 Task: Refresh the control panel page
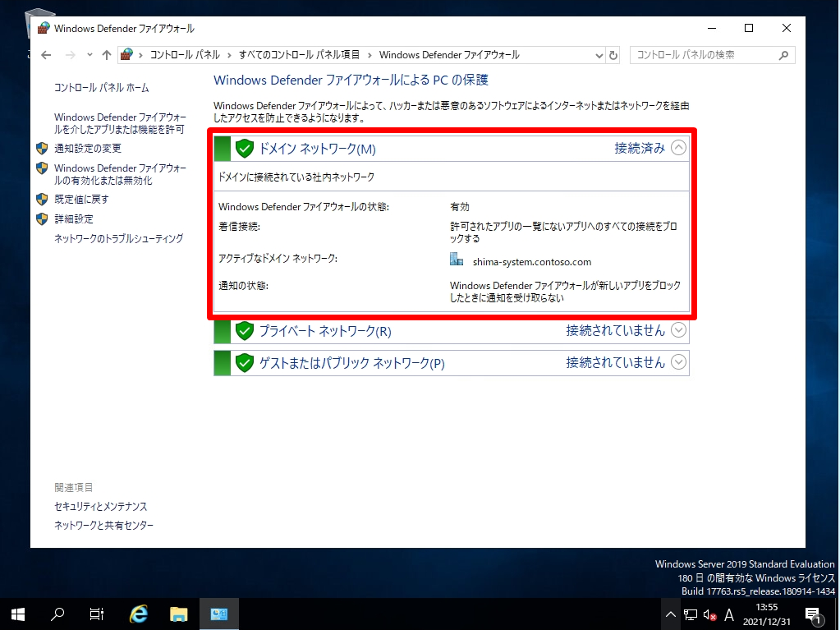coord(613,55)
